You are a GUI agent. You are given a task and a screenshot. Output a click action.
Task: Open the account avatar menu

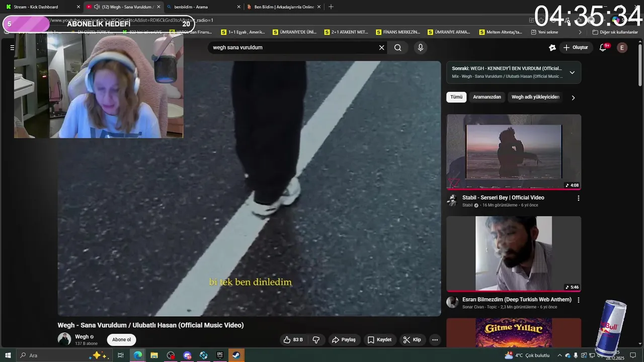point(622,47)
